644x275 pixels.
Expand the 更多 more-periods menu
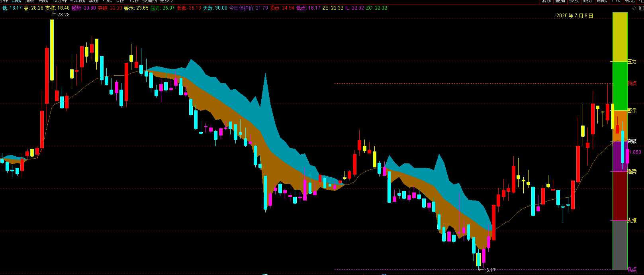coord(166,1)
